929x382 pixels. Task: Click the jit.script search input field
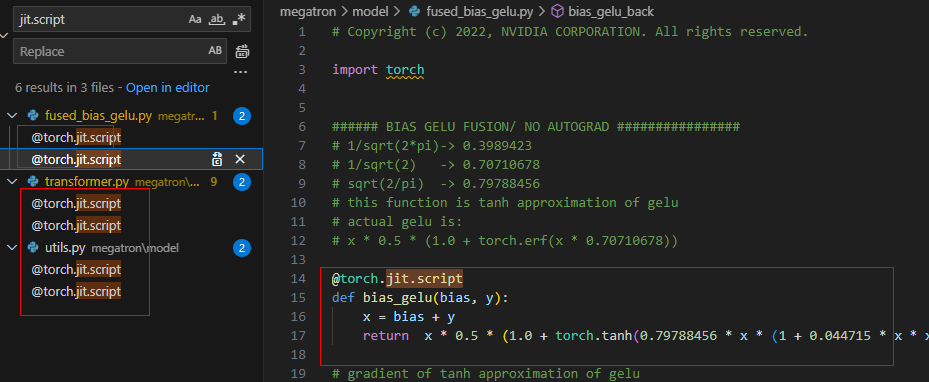(x=101, y=20)
